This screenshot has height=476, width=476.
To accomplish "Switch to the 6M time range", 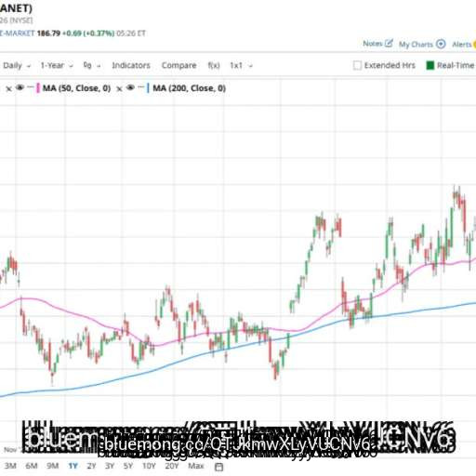I will (32, 466).
